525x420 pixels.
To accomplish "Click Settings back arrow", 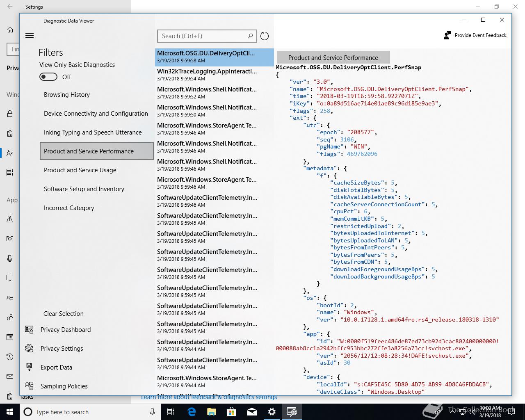I will [x=10, y=7].
